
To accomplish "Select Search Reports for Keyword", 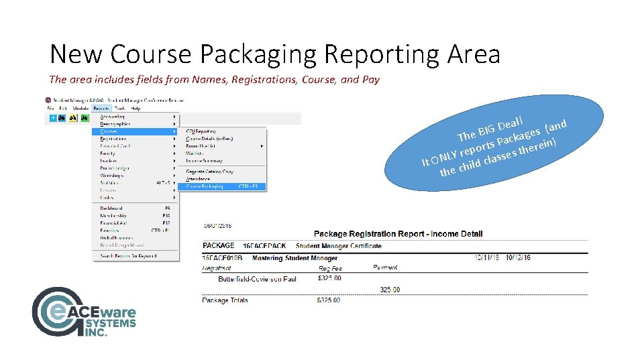I will 128,256.
